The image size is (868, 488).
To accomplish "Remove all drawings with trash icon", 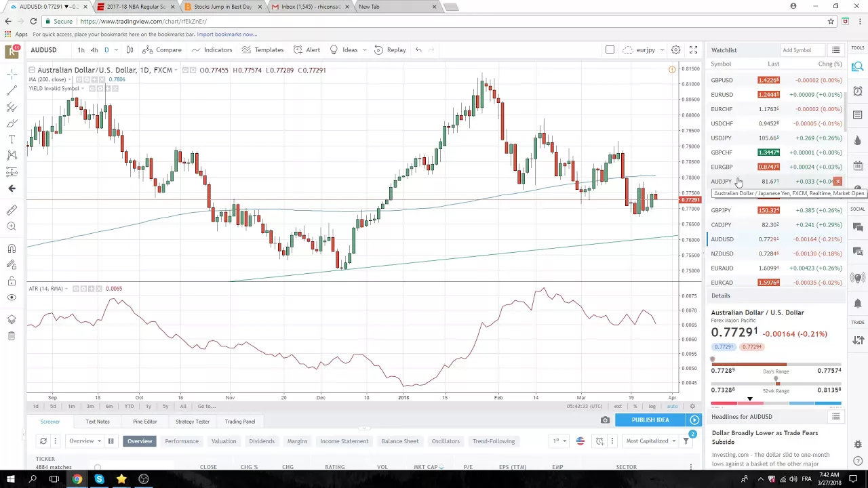I will (12, 336).
